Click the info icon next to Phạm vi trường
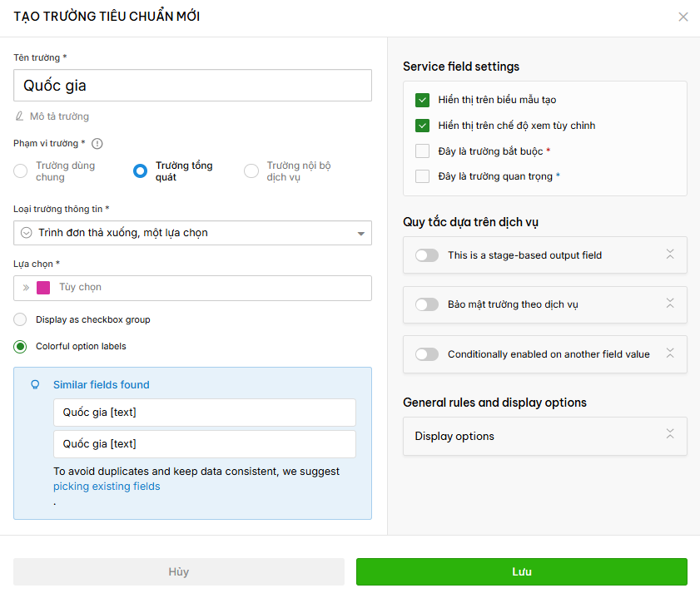This screenshot has width=700, height=598. [97, 144]
